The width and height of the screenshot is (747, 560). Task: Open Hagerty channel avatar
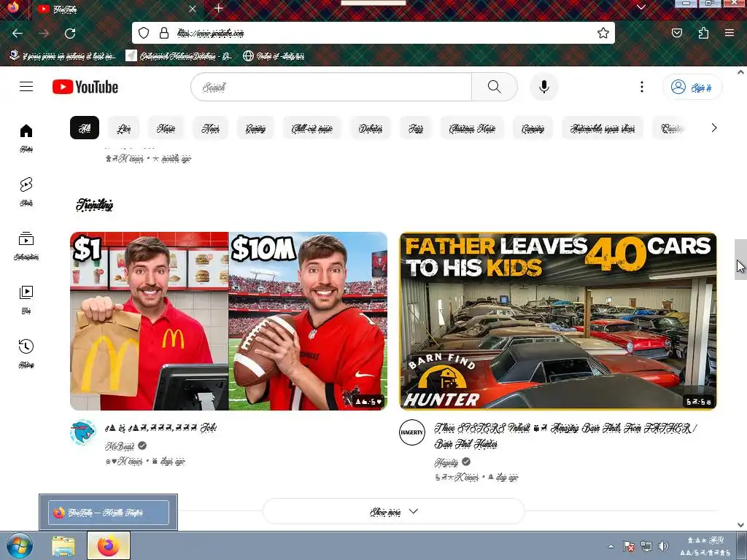(412, 432)
